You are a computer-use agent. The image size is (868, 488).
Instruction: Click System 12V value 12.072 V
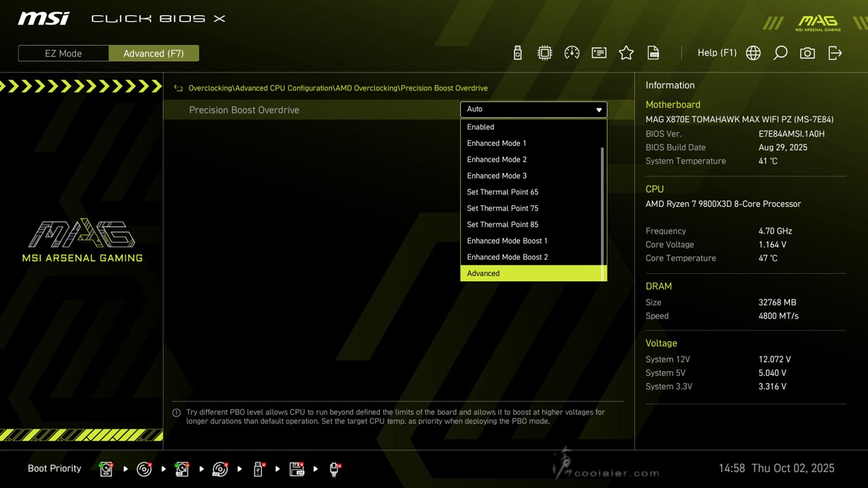coord(775,359)
